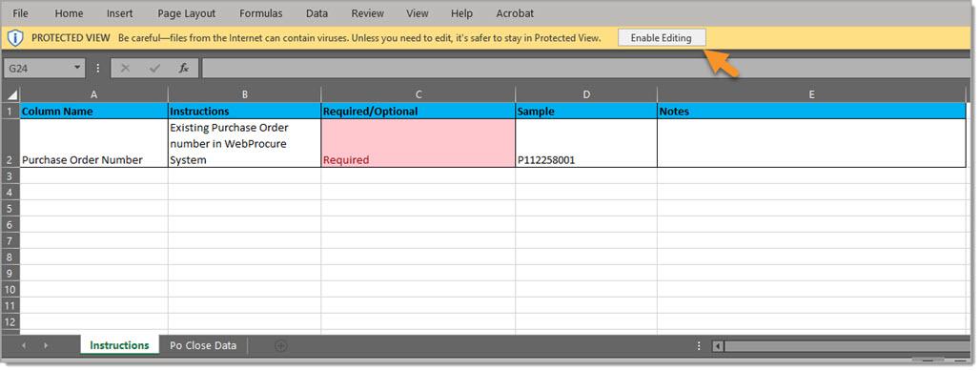Click the Protected View shield icon
The width and height of the screenshot is (980, 371).
click(15, 37)
